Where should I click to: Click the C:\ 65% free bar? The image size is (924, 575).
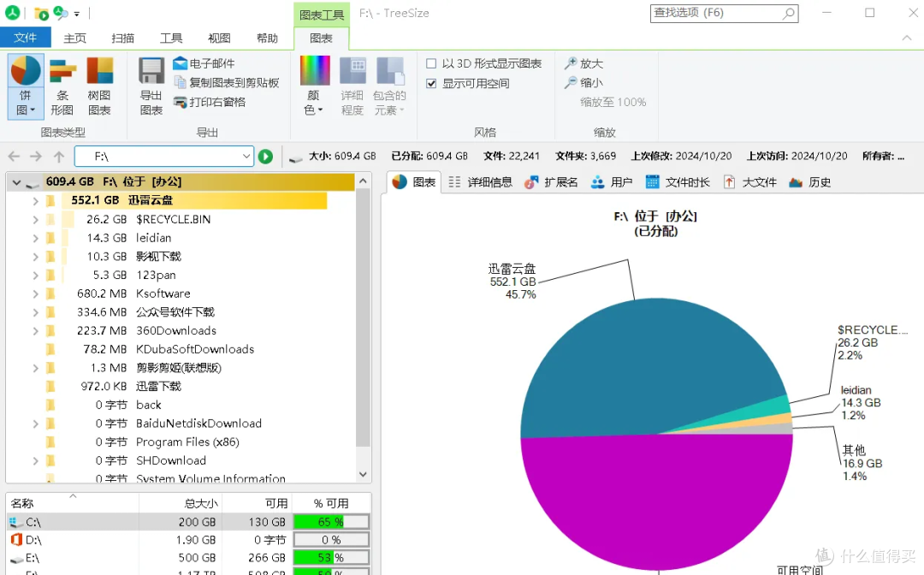click(331, 522)
